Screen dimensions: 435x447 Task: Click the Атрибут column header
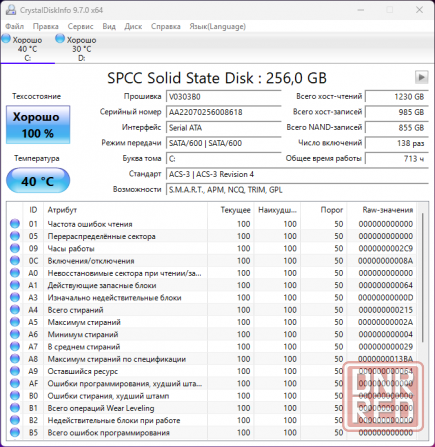click(125, 210)
